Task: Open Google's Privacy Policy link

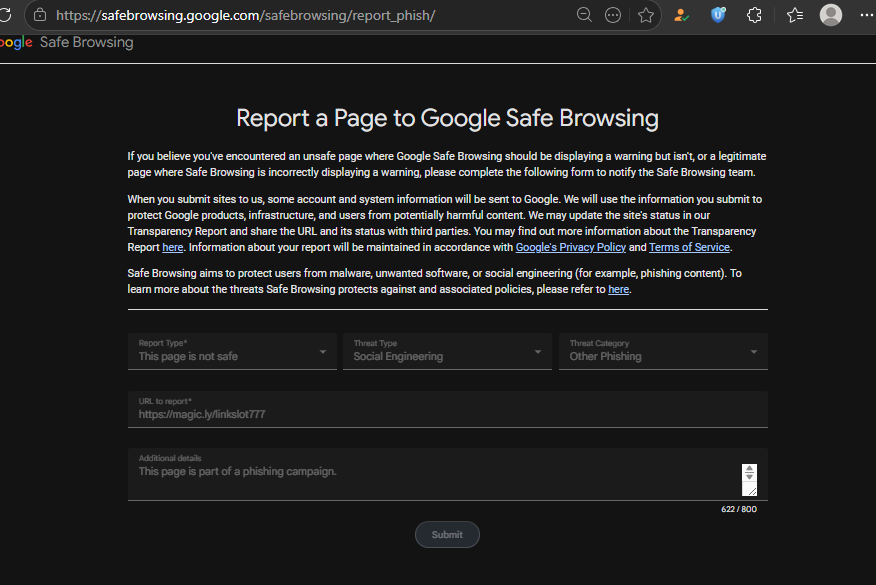Action: [x=570, y=247]
